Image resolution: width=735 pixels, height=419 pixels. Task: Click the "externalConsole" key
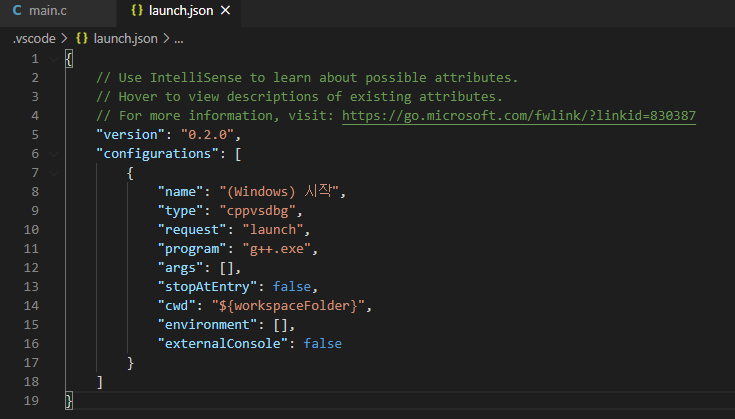tap(223, 344)
